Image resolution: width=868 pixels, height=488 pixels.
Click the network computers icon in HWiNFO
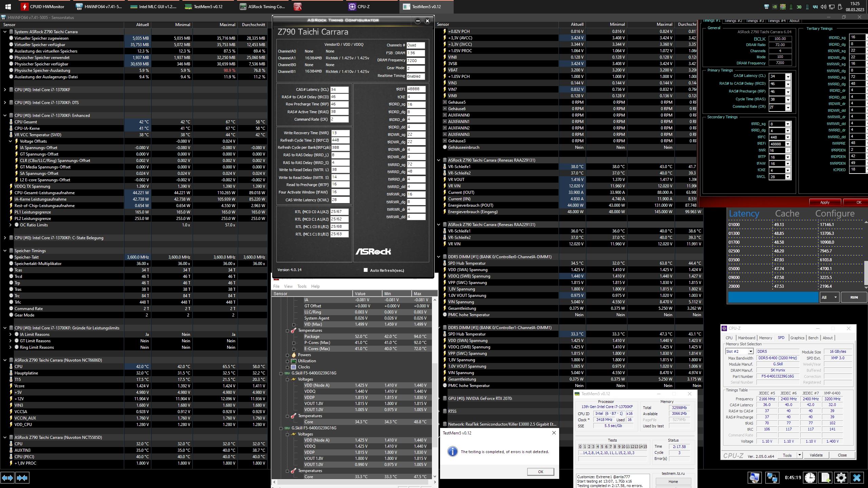(772, 478)
